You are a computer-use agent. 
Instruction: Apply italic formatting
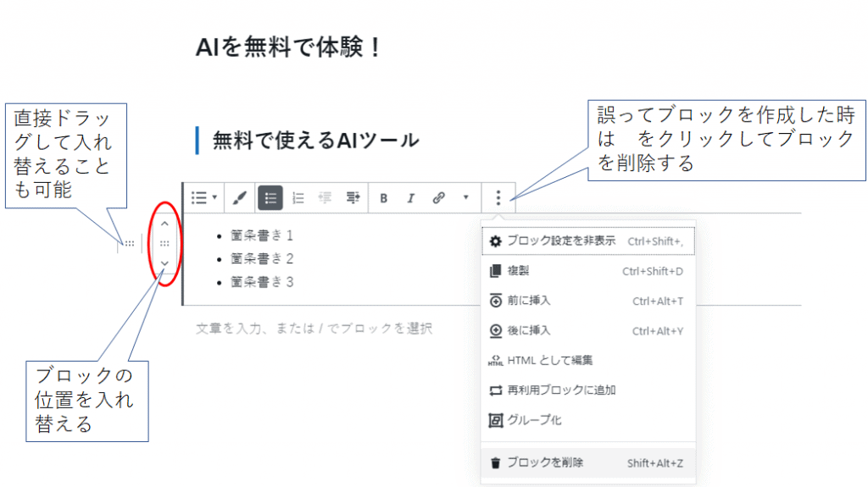[x=411, y=198]
